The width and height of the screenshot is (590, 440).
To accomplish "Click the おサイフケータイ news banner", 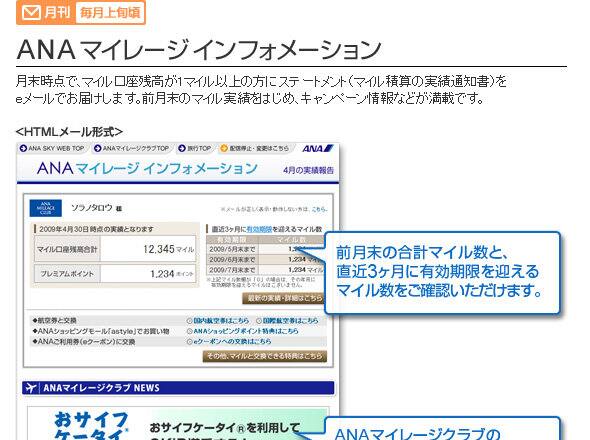I will pyautogui.click(x=178, y=423).
